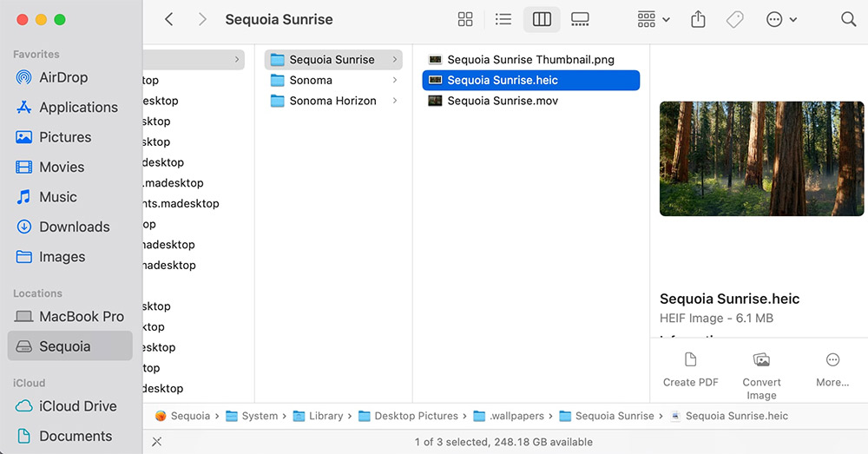Image resolution: width=868 pixels, height=454 pixels.
Task: Click the Sequoia Sunrise window title
Action: point(279,19)
